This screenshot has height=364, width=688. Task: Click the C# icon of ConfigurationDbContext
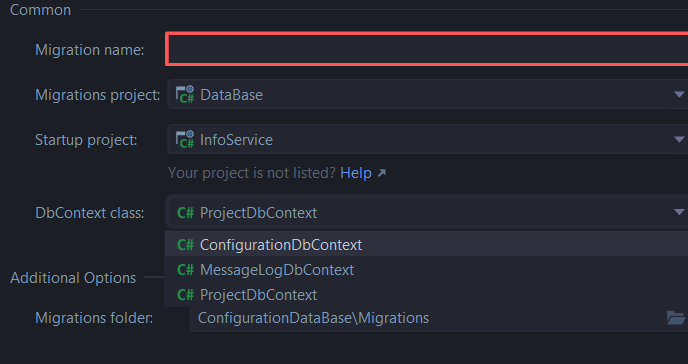pos(185,245)
